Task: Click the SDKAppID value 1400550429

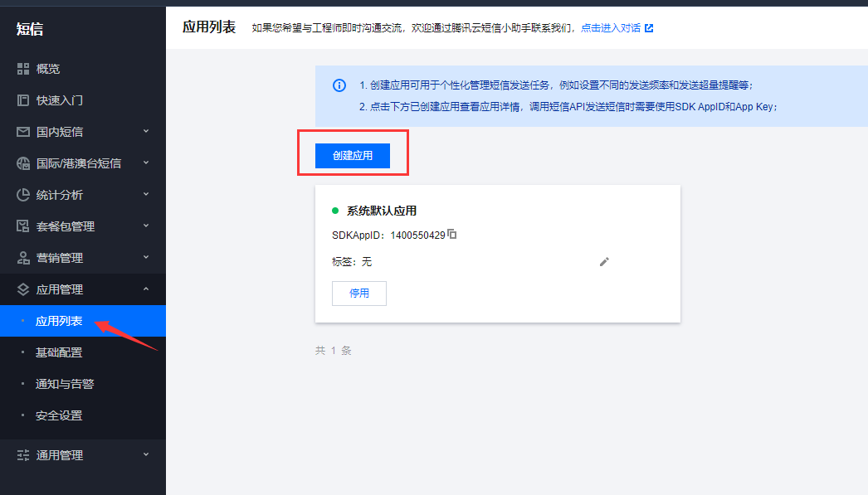Action: (417, 235)
